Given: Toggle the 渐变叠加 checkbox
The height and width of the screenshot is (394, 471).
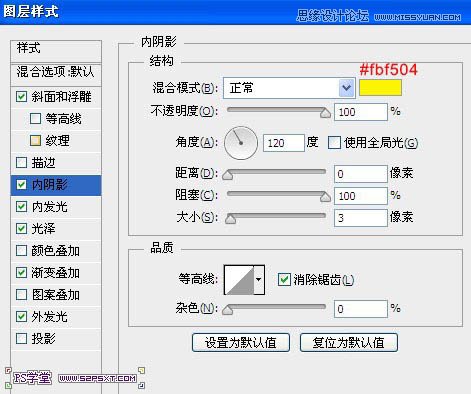Looking at the screenshot, I should (21, 273).
